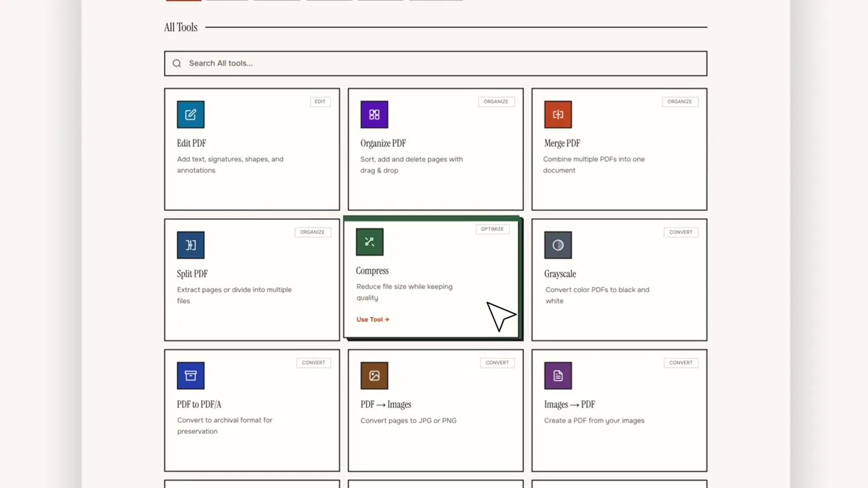Screen dimensions: 868x488
Task: Click the Edit PDF pencil icon
Action: point(190,114)
